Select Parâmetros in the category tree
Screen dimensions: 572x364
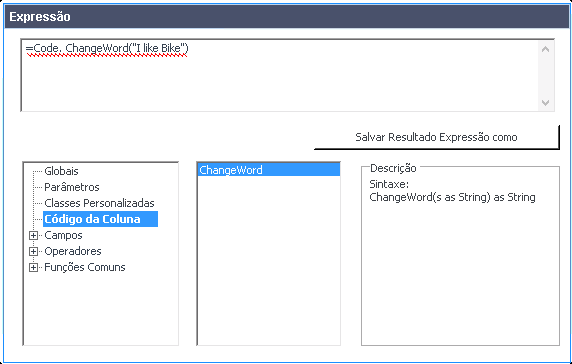[72, 187]
